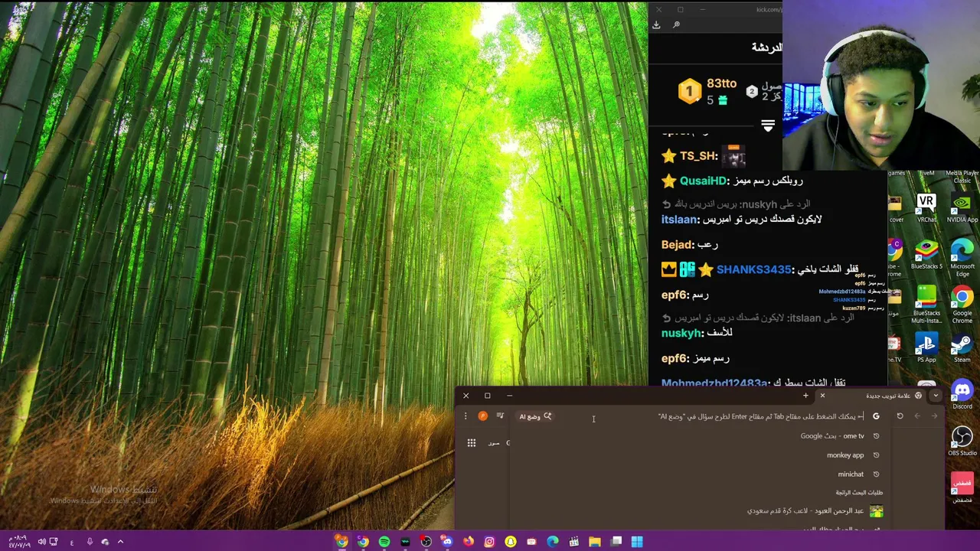Click username 83tto in the leaderboard
Screen dimensions: 980x551
[721, 83]
